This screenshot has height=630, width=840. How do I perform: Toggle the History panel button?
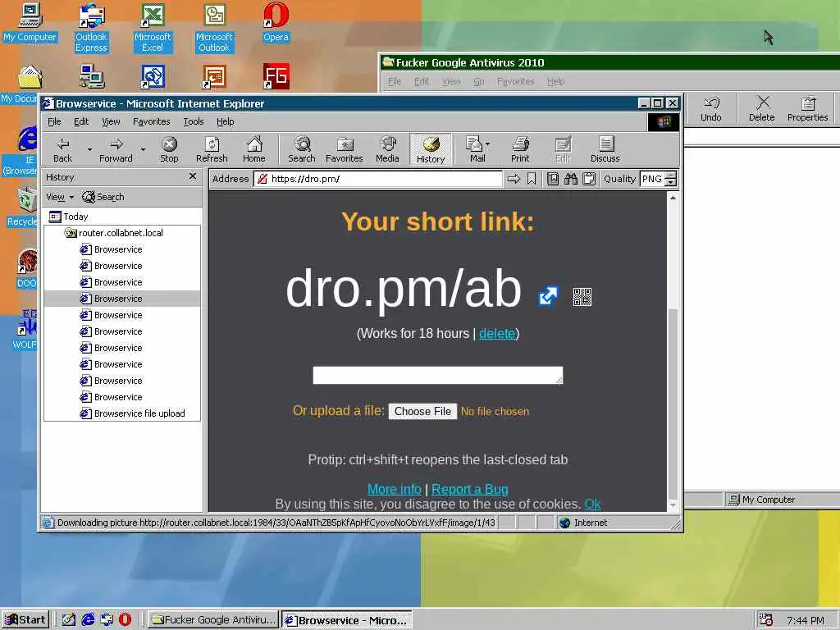[431, 149]
